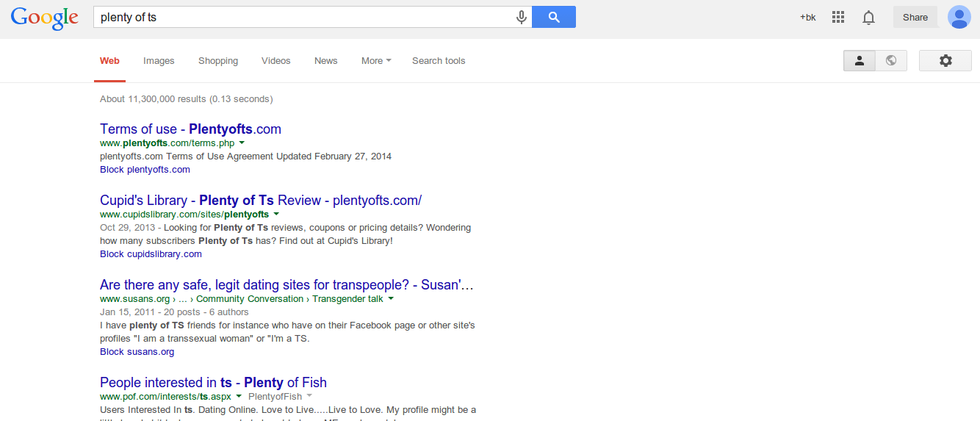The width and height of the screenshot is (980, 421).
Task: Expand arrow next to cupidslibrary.com URL
Action: (x=276, y=215)
